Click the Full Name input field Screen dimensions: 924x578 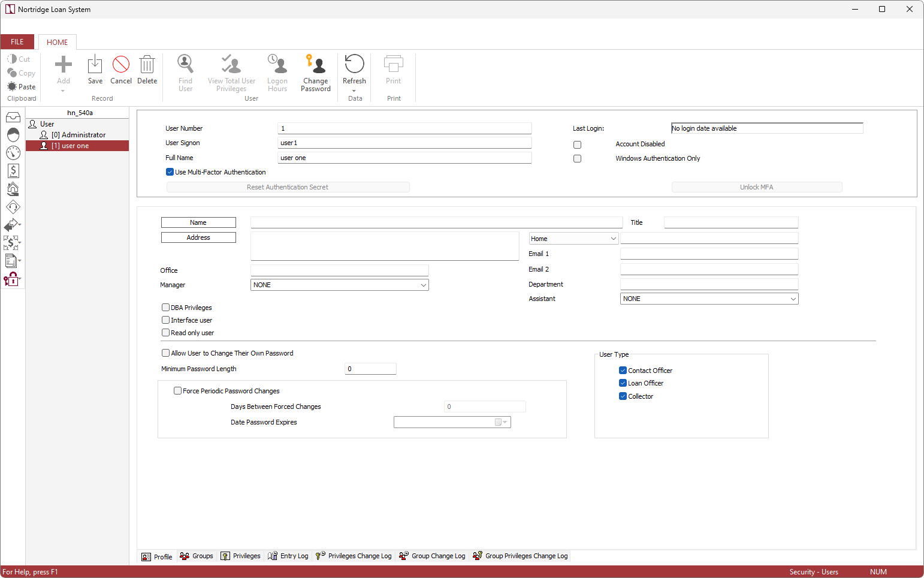coord(404,158)
